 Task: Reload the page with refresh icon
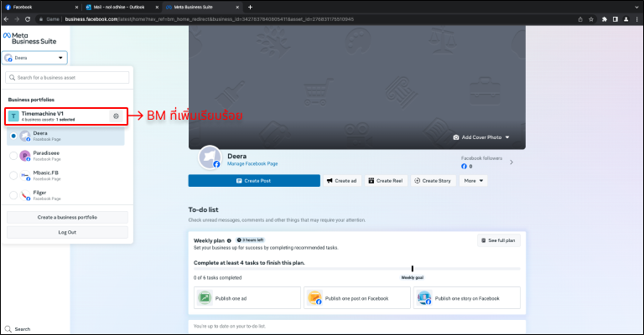[28, 19]
